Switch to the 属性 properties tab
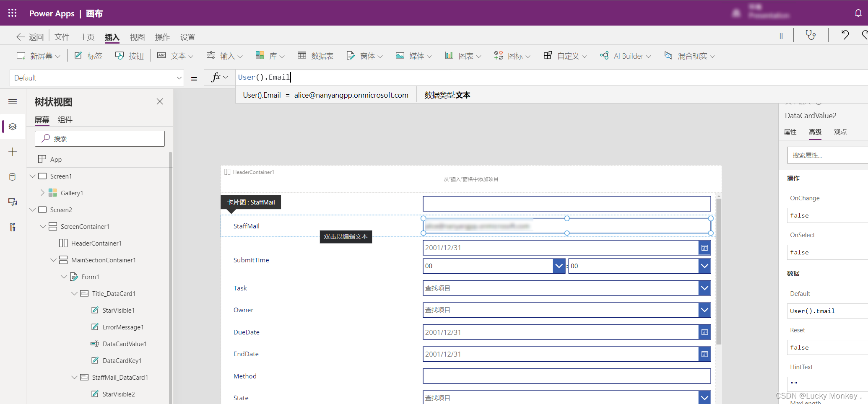 click(790, 132)
